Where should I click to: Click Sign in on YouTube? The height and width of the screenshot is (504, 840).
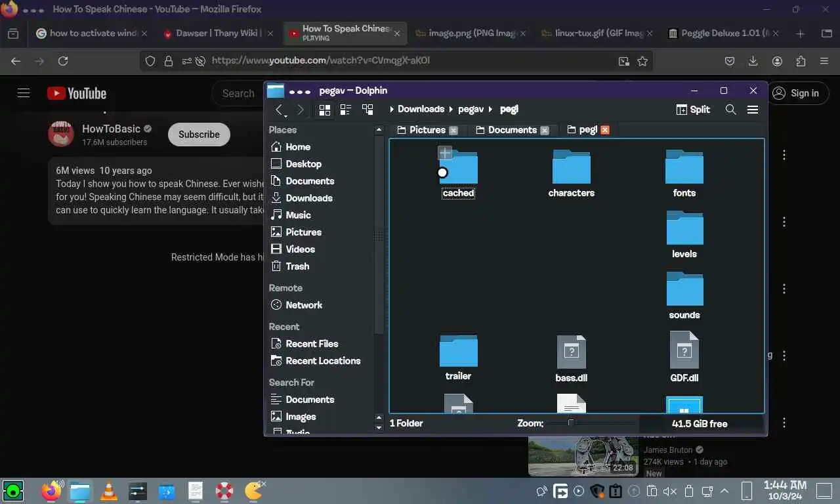pyautogui.click(x=795, y=93)
